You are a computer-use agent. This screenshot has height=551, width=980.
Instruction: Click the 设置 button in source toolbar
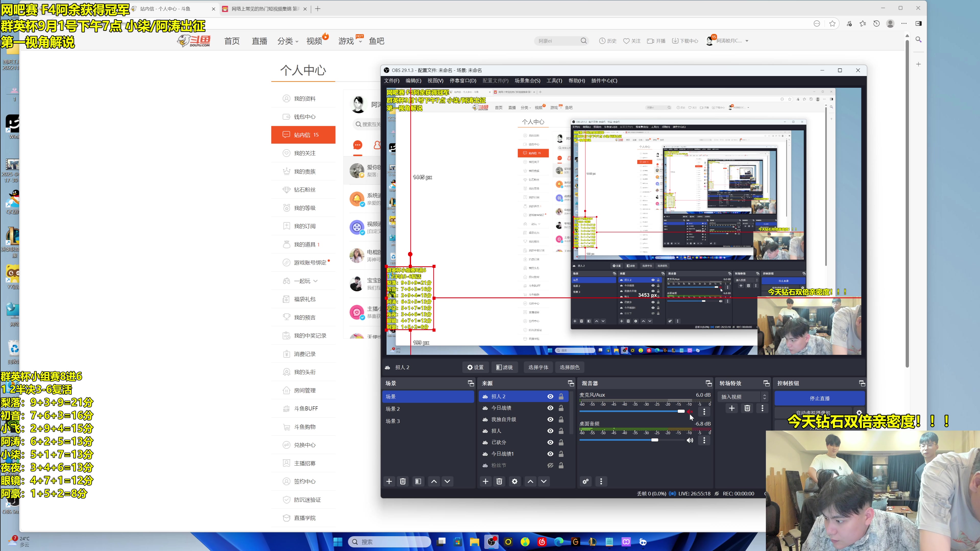click(475, 367)
